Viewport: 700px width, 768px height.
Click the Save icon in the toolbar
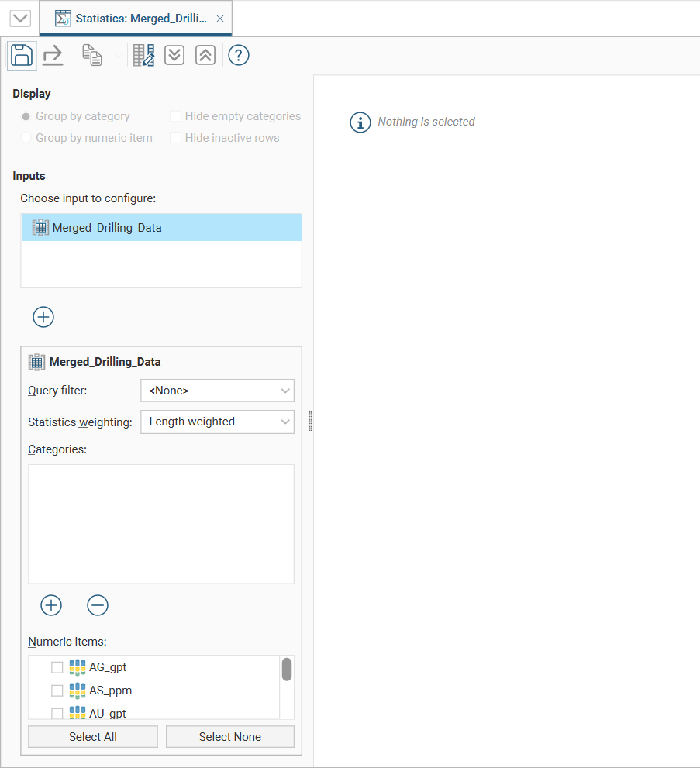click(x=22, y=55)
